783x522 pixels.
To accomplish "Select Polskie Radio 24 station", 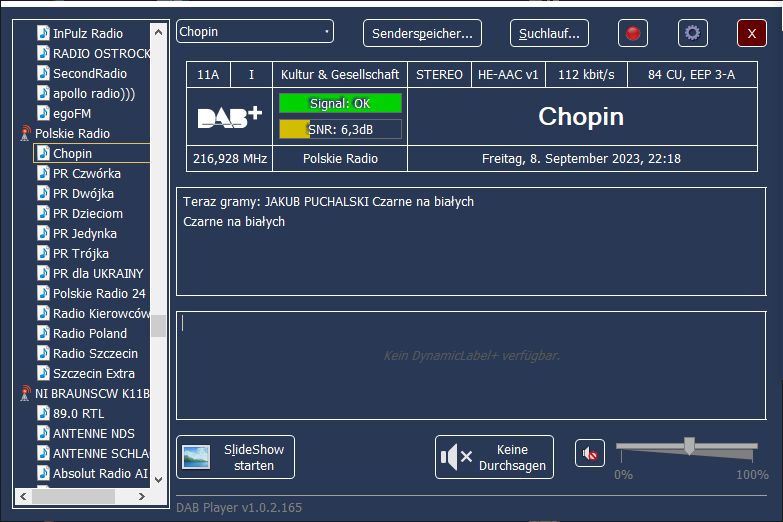I will click(98, 293).
